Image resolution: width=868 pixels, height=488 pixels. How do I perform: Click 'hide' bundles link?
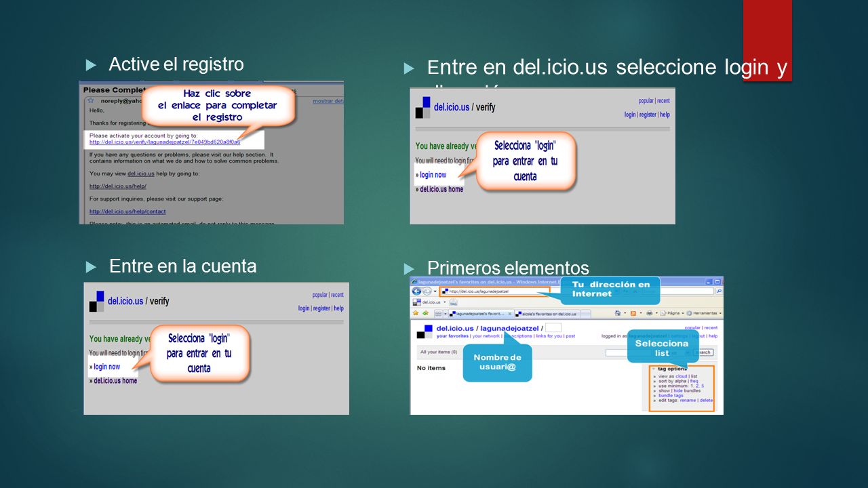coord(678,390)
